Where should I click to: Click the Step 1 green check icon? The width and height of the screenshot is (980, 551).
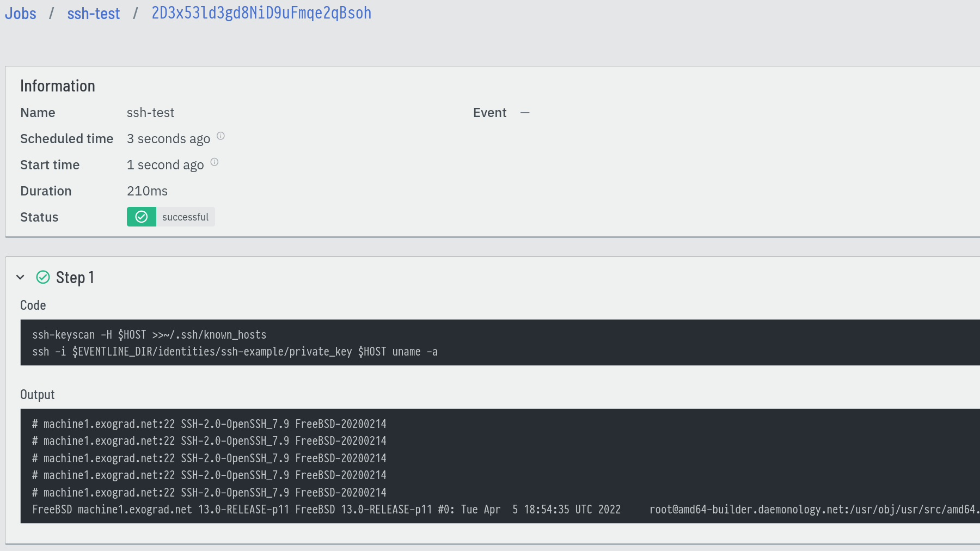43,277
